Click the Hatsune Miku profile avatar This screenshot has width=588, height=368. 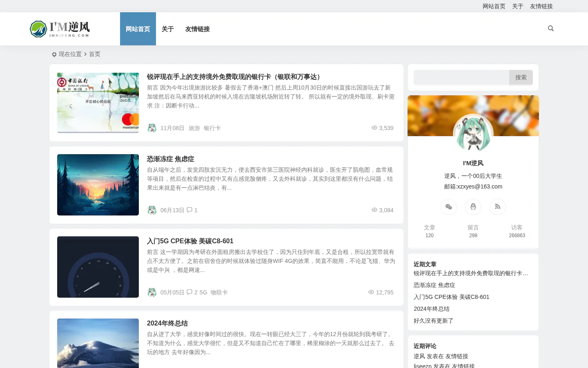coord(473,134)
